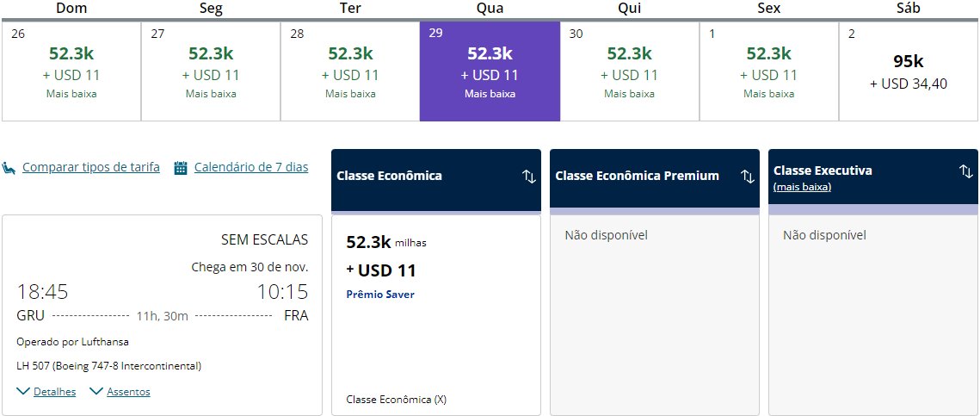Image resolution: width=980 pixels, height=416 pixels.
Task: Sort by Classe Executiva arrows icon
Action: pyautogui.click(x=966, y=171)
